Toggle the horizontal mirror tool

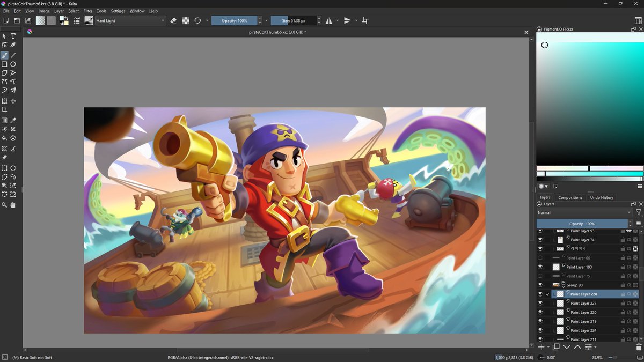328,20
